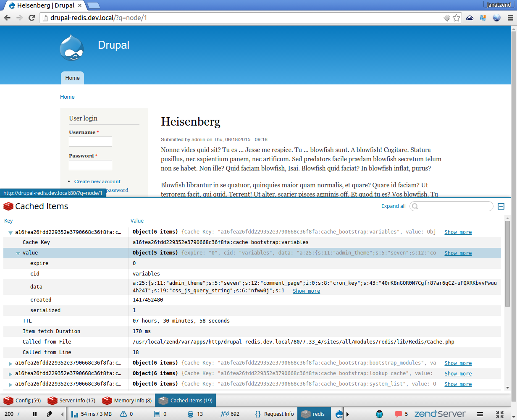Click Show more on the data row
517x420 pixels.
pyautogui.click(x=306, y=291)
